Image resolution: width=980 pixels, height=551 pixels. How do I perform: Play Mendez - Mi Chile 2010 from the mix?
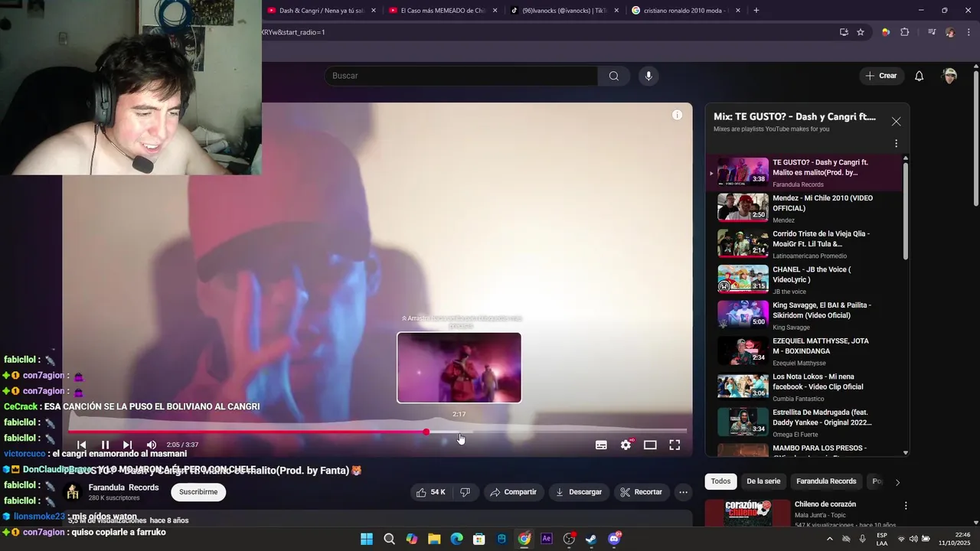[802, 208]
